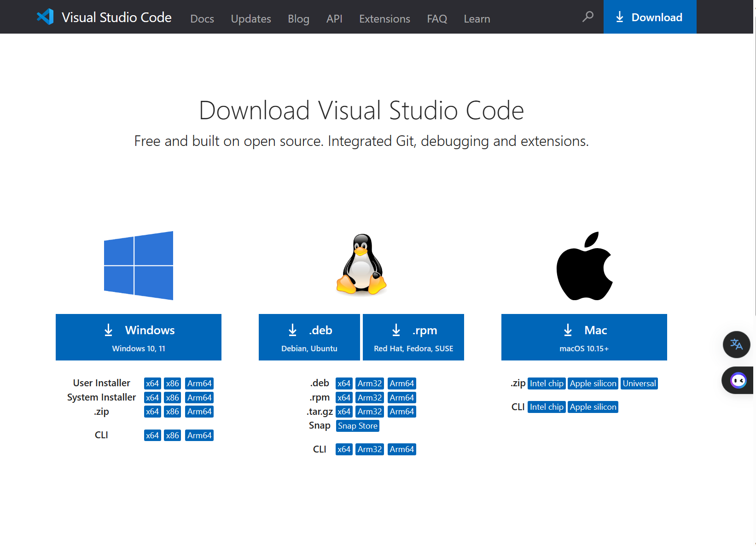Image resolution: width=756 pixels, height=546 pixels.
Task: Click the Visual Studio Code logo icon
Action: 45,17
